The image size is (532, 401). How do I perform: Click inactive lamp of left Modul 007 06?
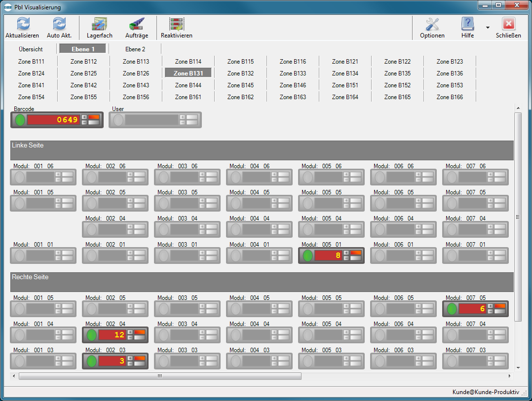tap(452, 177)
